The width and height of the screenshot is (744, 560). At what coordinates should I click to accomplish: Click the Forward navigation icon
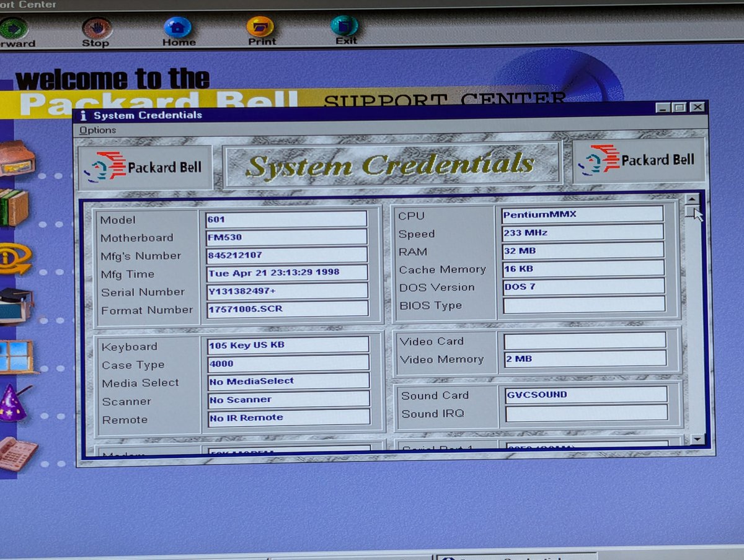pyautogui.click(x=14, y=29)
